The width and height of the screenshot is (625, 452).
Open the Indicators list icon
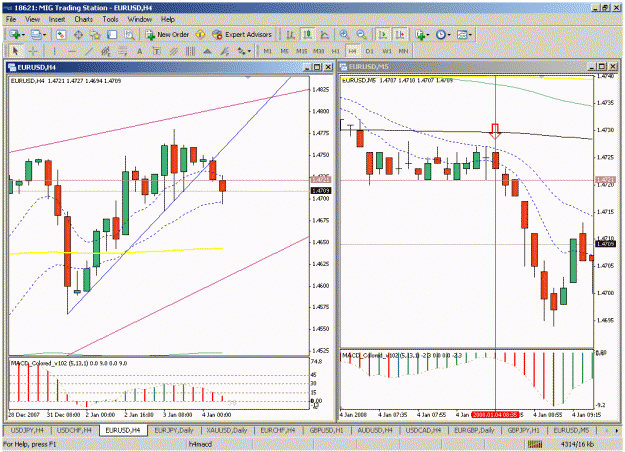(x=420, y=35)
